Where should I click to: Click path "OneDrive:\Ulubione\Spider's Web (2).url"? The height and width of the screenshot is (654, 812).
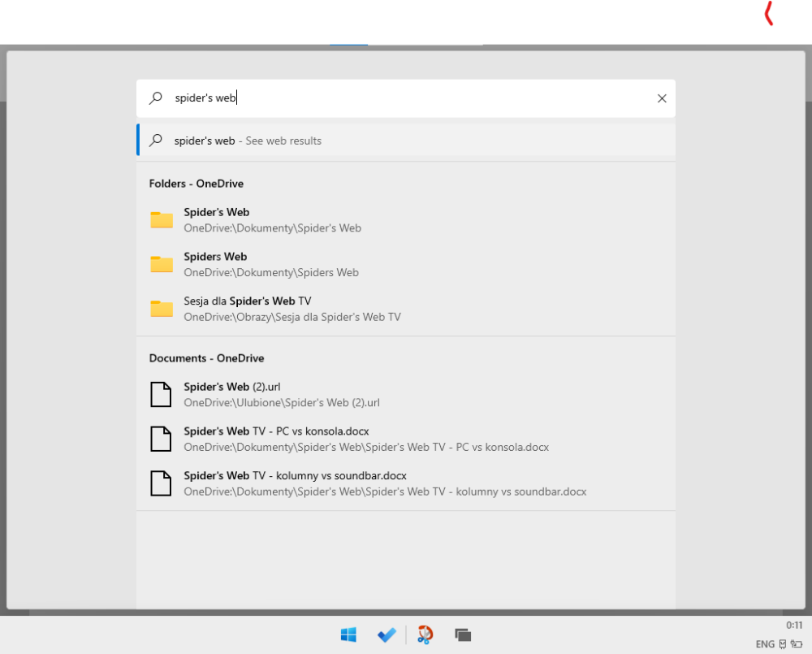(282, 403)
